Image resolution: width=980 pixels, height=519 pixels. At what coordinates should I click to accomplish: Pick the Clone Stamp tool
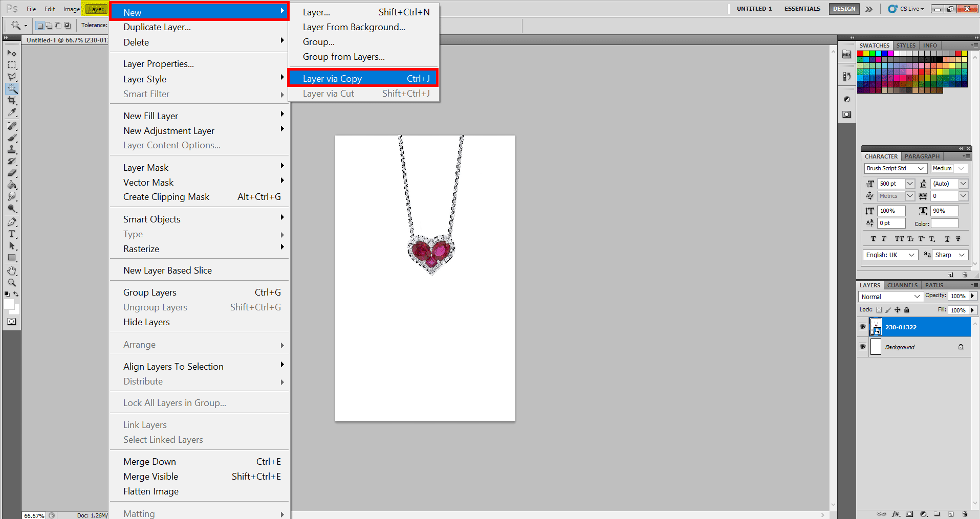[x=12, y=149]
